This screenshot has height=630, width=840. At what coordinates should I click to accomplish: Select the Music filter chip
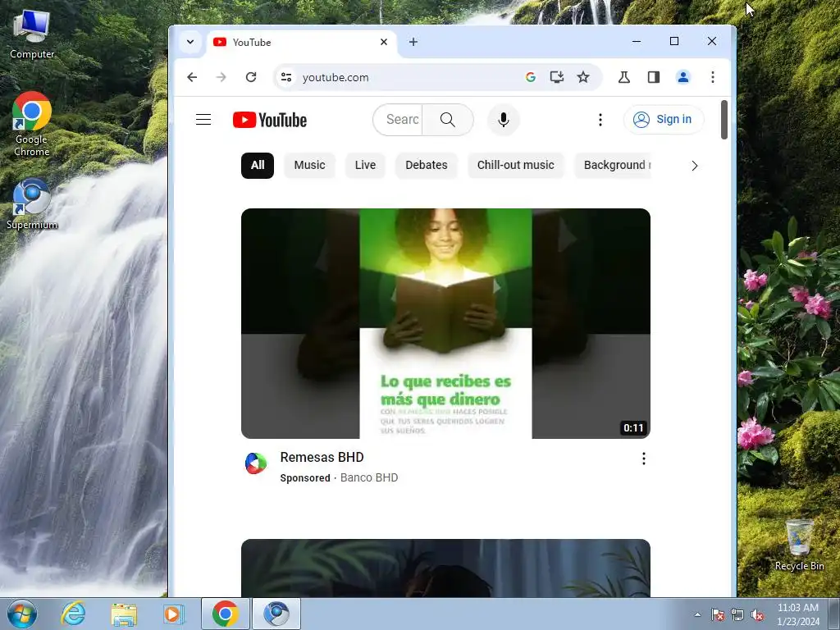309,165
